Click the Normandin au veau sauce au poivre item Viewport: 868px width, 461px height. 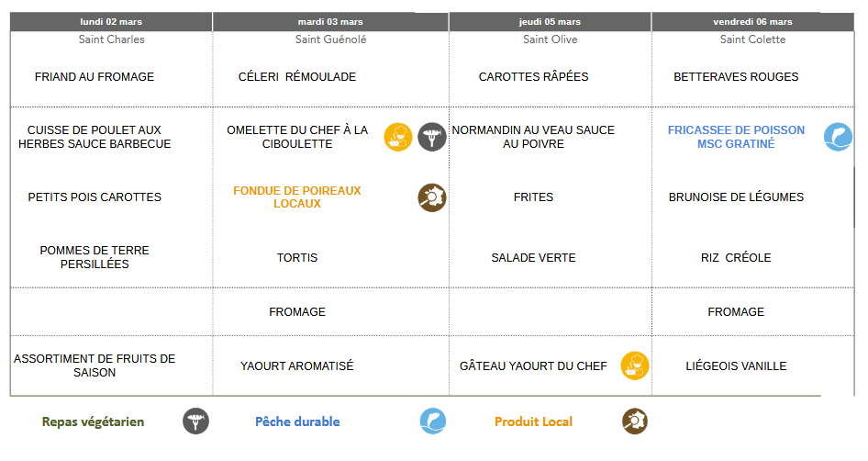(x=533, y=137)
